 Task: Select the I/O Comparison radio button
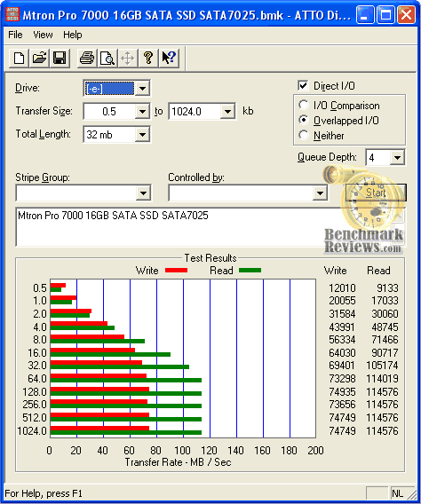(303, 105)
